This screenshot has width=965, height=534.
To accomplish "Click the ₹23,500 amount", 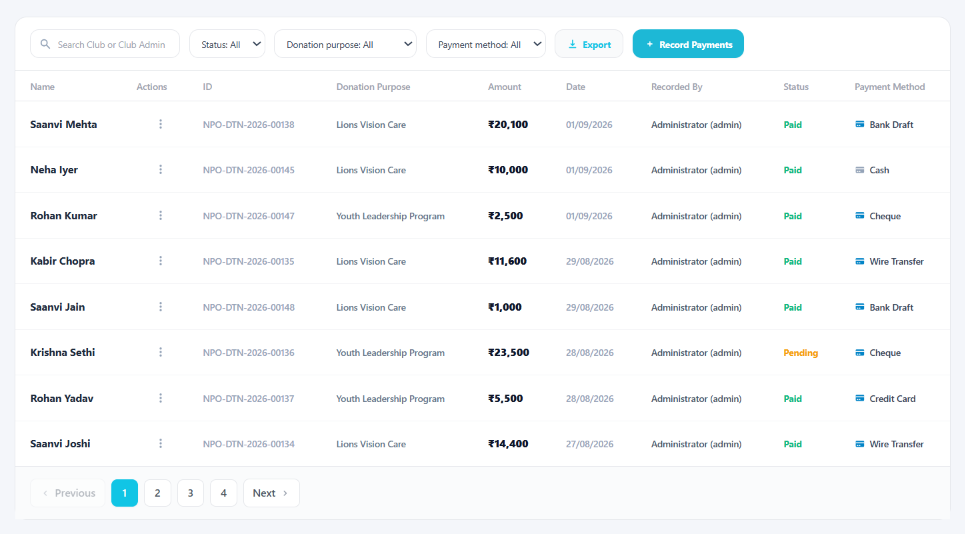I will click(508, 353).
